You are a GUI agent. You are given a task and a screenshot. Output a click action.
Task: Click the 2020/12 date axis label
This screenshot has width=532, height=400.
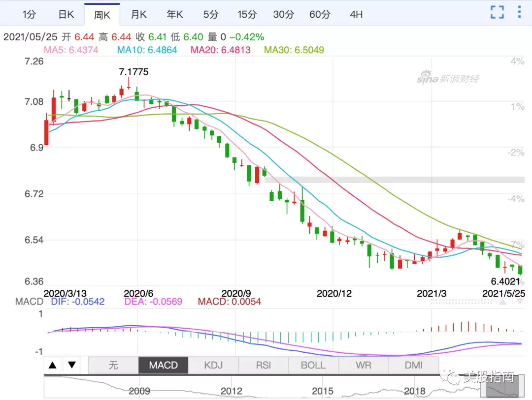(334, 293)
